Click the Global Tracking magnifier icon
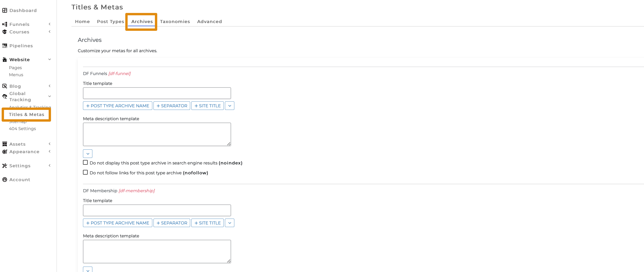The width and height of the screenshot is (644, 272). pos(4,96)
